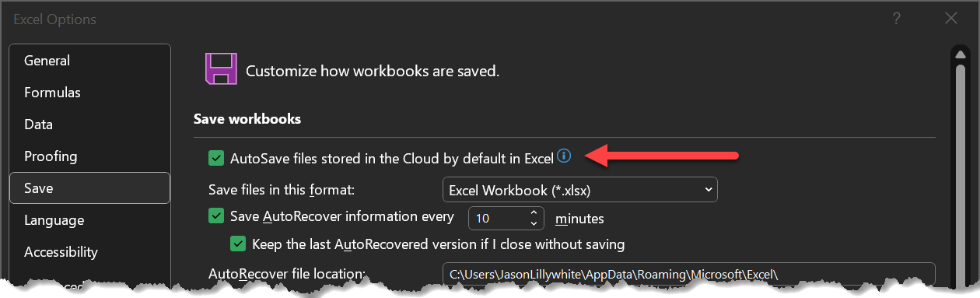
Task: Open the Save files in this format dropdown
Action: (579, 190)
